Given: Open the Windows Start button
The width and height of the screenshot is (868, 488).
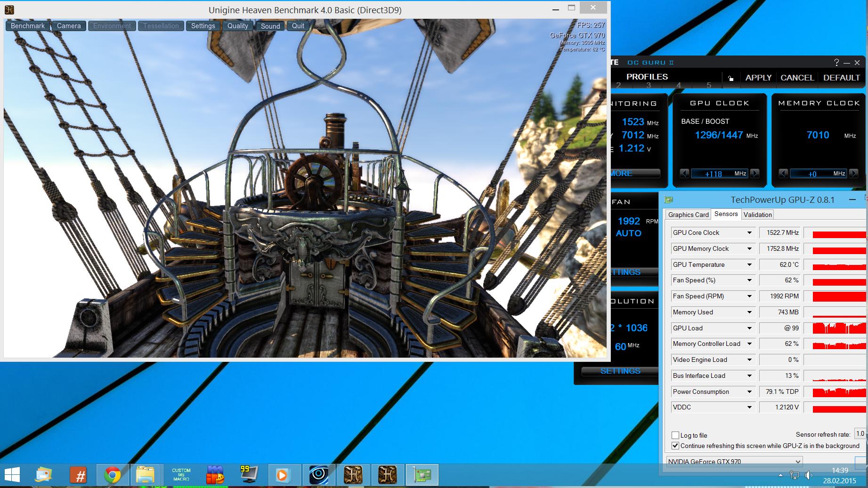Looking at the screenshot, I should click(12, 476).
